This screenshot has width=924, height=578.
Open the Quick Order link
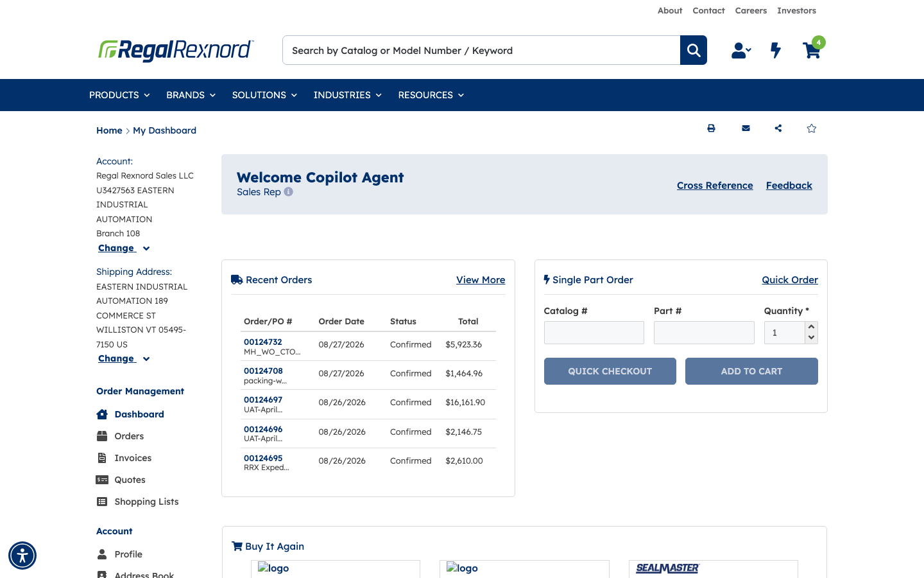point(790,279)
